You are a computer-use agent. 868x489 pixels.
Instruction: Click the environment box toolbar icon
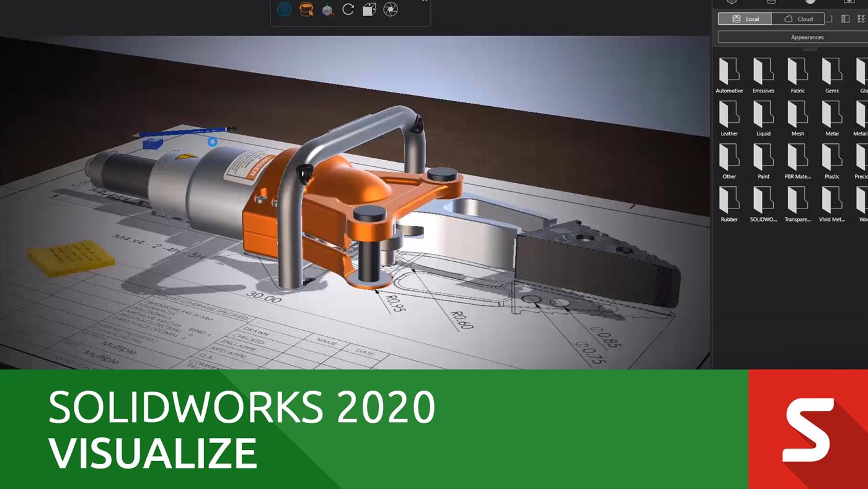click(x=325, y=9)
